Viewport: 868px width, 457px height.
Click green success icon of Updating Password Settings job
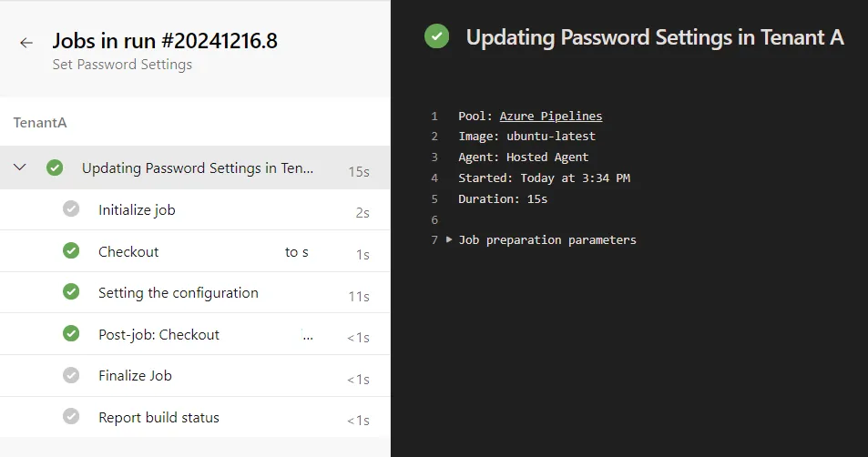click(55, 168)
